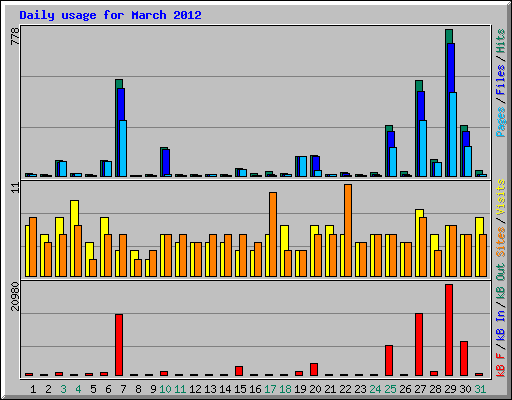Click day number 7 on the x-axis
512x400 pixels.
[123, 389]
